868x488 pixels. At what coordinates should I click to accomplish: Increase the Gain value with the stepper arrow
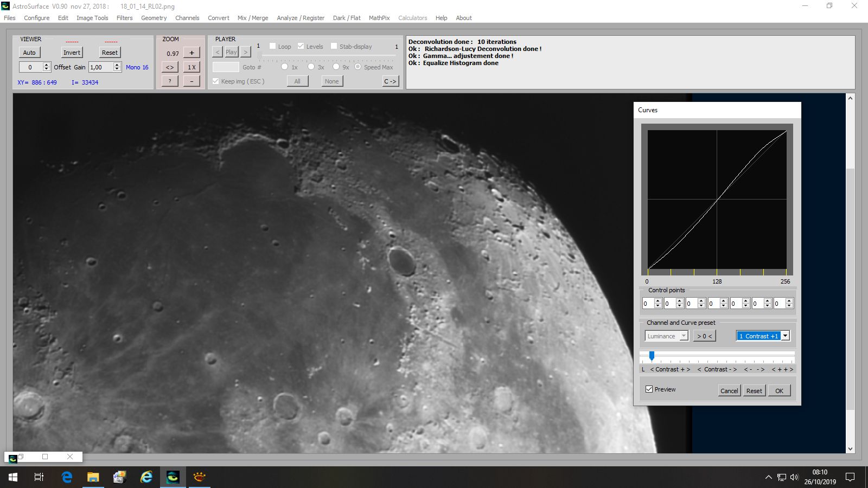coord(117,65)
